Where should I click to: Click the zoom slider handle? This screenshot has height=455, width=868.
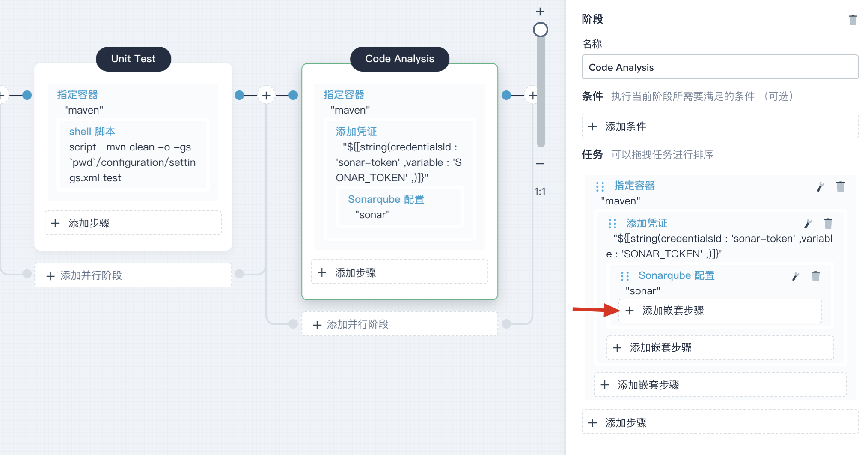540,29
